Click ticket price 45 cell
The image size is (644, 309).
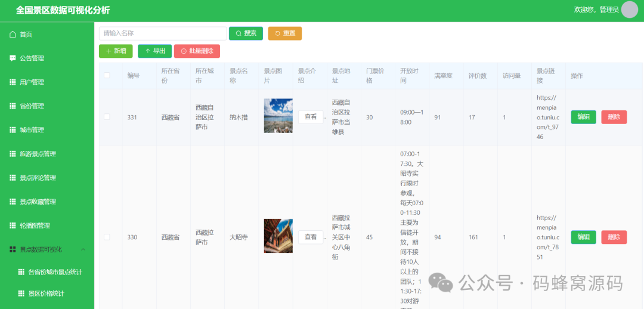pyautogui.click(x=369, y=237)
